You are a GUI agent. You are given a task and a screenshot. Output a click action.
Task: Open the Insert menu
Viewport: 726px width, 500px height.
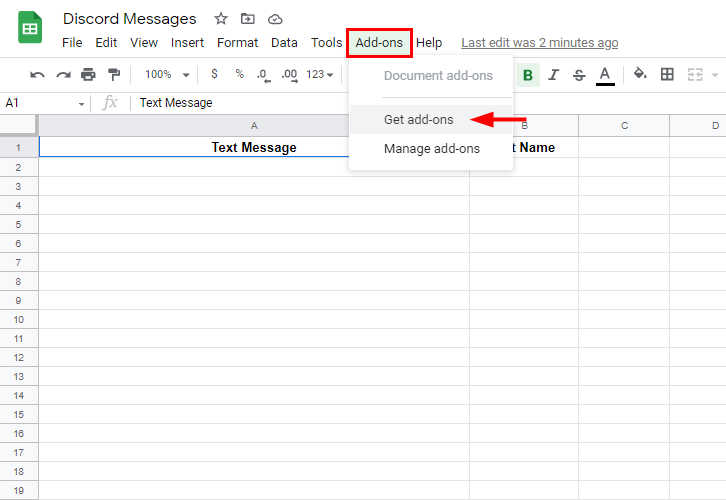pyautogui.click(x=187, y=43)
